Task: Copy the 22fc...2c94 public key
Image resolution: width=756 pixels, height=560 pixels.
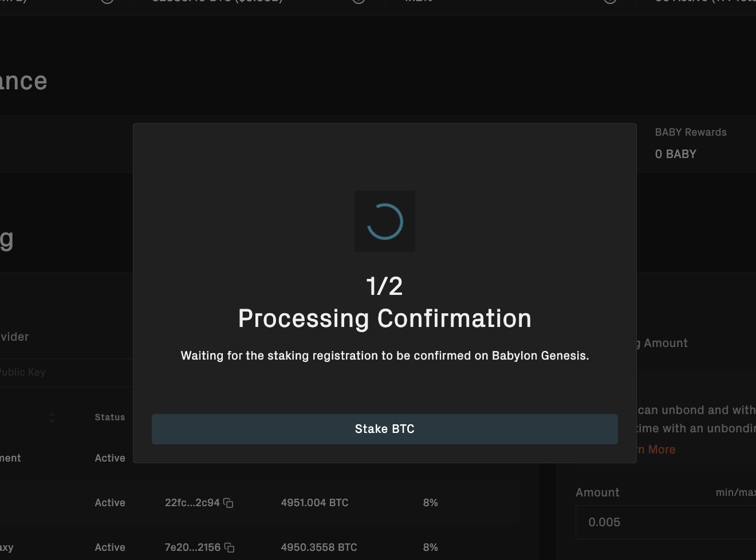Action: 228,503
